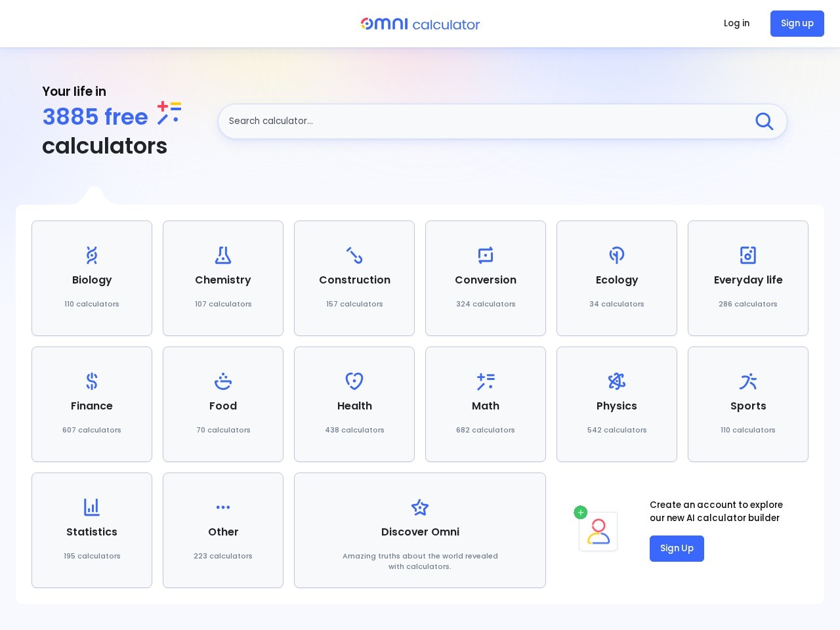Click '607 calculators' text in Finance card
The height and width of the screenshot is (630, 840).
92,430
